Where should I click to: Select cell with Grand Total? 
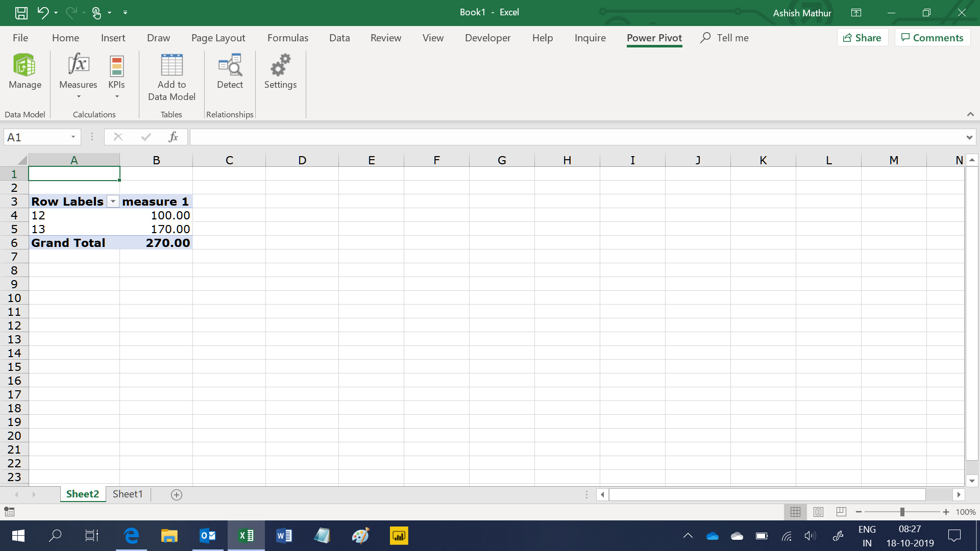tap(74, 243)
